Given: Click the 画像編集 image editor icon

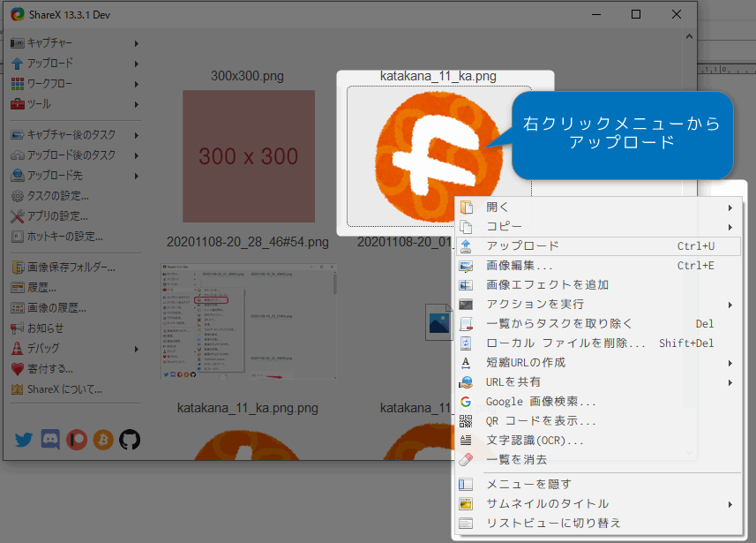Looking at the screenshot, I should click(x=466, y=266).
